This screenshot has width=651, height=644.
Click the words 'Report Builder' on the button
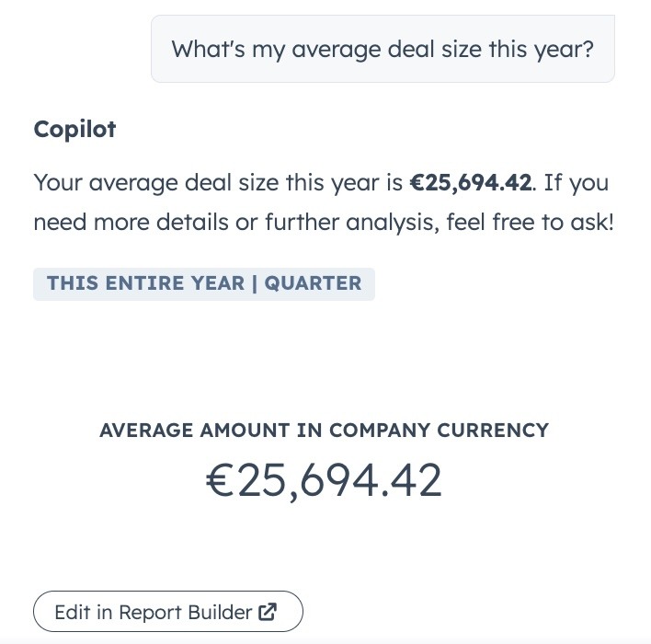[x=185, y=612]
